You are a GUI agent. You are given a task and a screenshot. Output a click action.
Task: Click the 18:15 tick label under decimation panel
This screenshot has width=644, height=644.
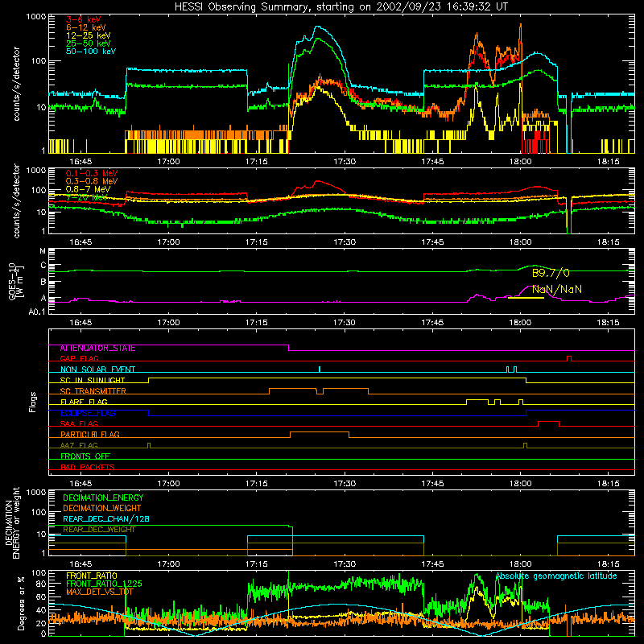pos(609,564)
